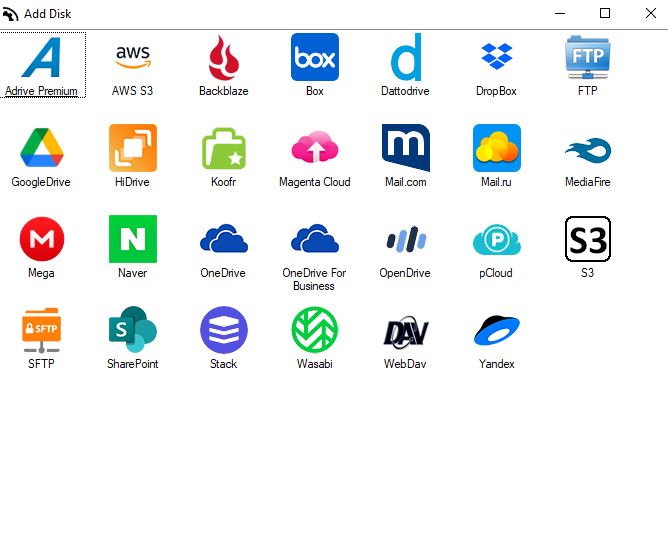The width and height of the screenshot is (668, 544).
Task: Close the Add Disk window
Action: coord(651,13)
